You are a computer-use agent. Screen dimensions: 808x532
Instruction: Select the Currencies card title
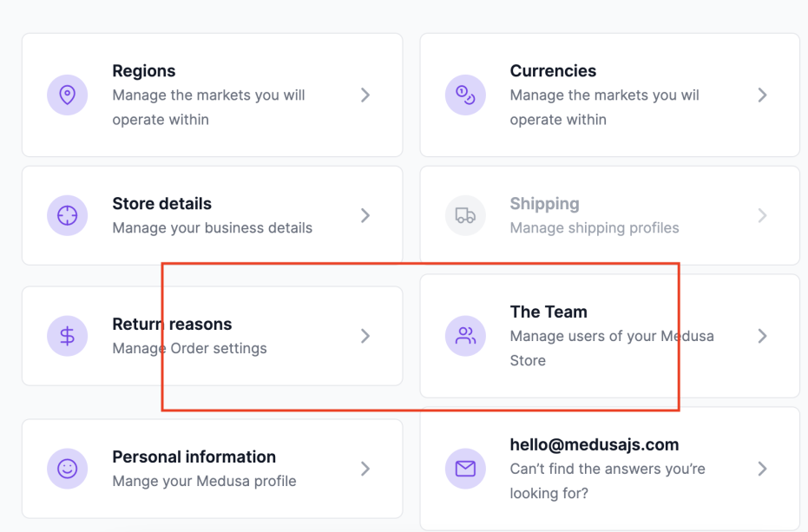553,71
